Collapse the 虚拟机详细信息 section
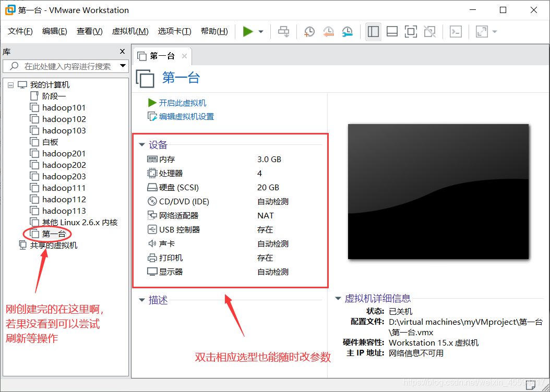550x392 pixels. click(338, 299)
